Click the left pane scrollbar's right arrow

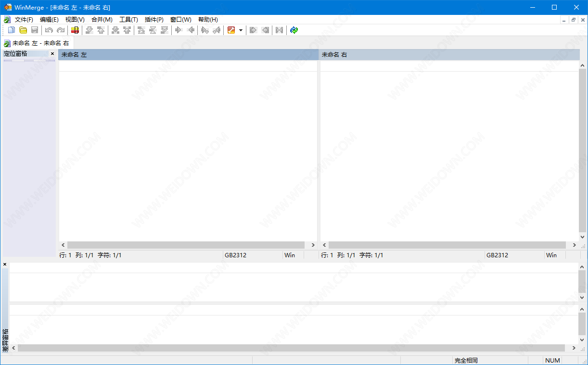click(313, 245)
